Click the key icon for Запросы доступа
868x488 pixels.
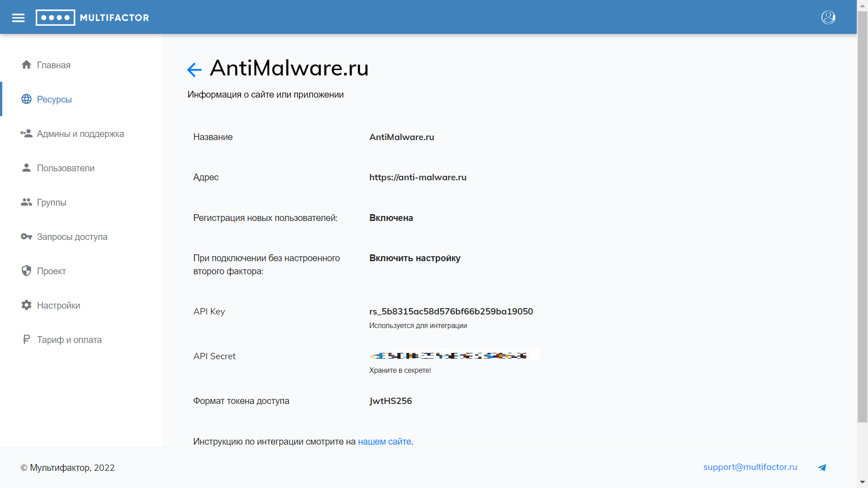pos(26,236)
